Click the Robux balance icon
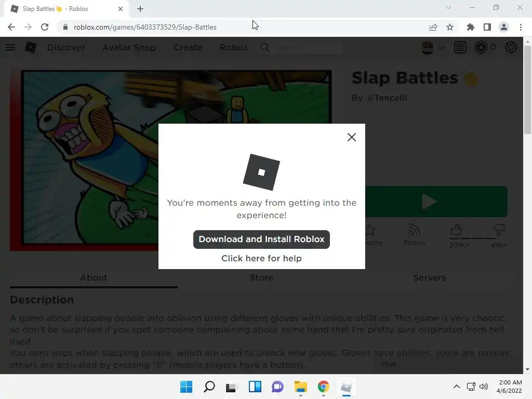The image size is (532, 399). click(x=481, y=47)
